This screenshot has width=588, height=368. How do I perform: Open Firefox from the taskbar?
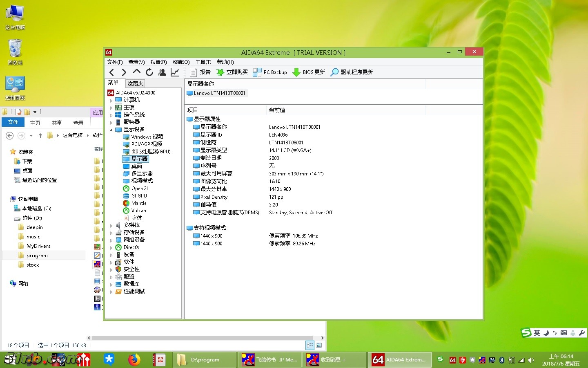tap(134, 360)
